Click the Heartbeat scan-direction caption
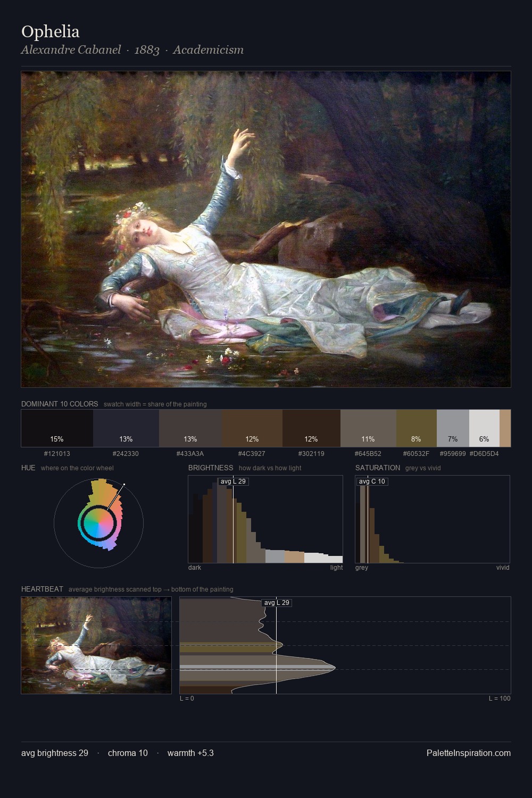Image resolution: width=532 pixels, height=798 pixels. (151, 589)
